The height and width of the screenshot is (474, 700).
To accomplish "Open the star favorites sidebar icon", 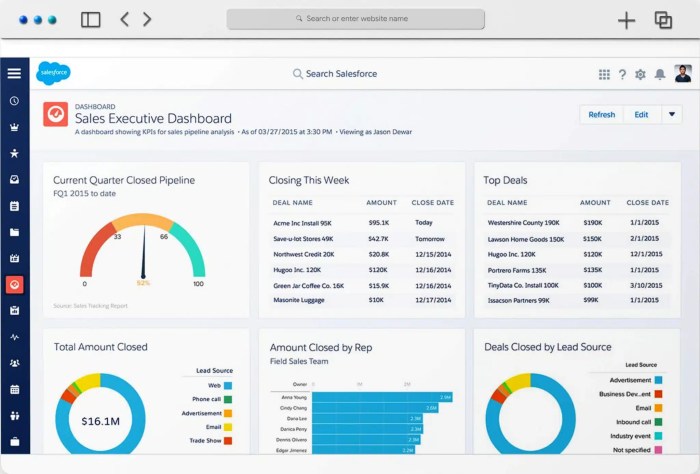I will [14, 153].
